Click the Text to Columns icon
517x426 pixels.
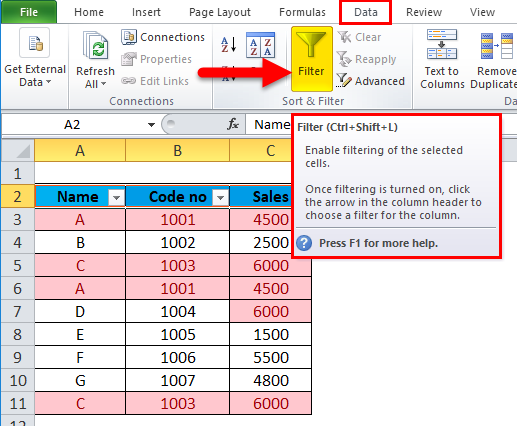pyautogui.click(x=442, y=45)
